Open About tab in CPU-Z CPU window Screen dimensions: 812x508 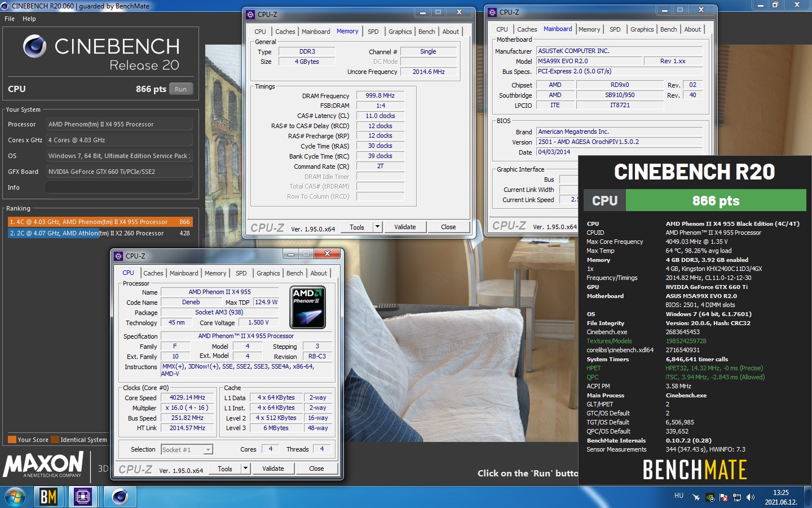pos(319,273)
